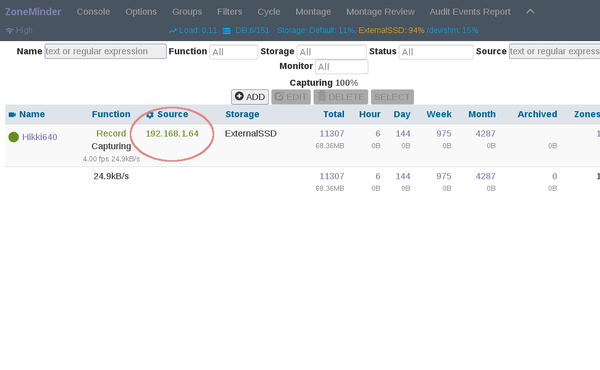Click the Load chart icon in header

[173, 31]
